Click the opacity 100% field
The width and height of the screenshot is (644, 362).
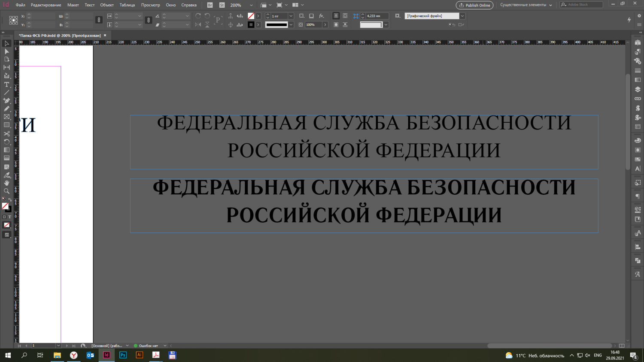tap(313, 25)
